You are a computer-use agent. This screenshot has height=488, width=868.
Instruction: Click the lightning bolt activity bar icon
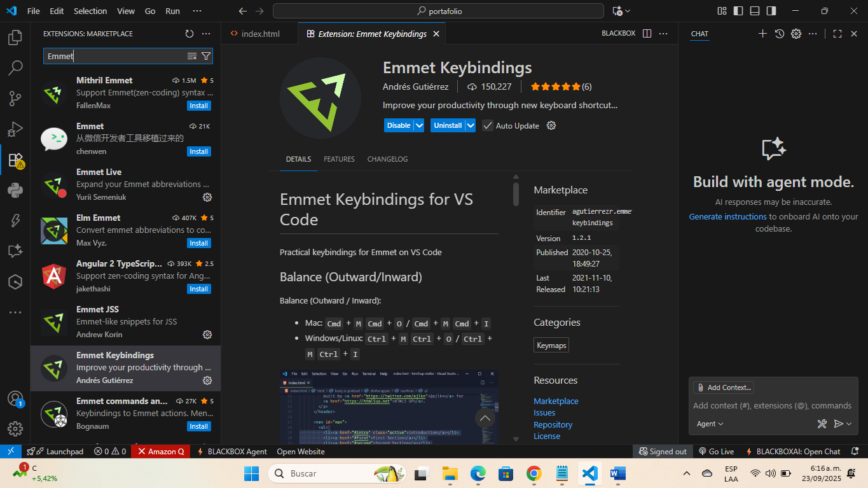[x=15, y=220]
